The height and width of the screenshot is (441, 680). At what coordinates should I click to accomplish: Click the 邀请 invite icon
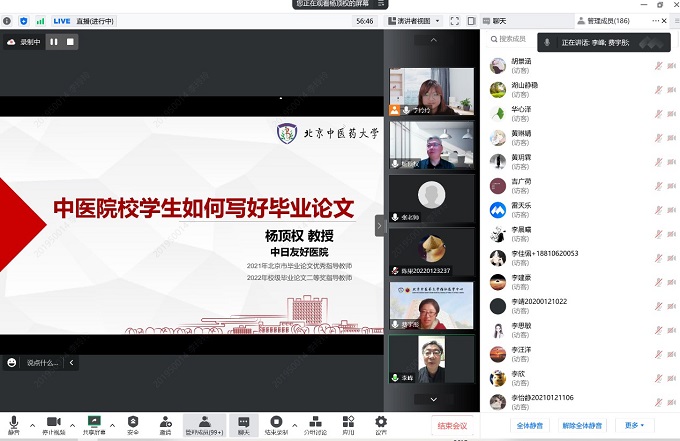tap(165, 421)
